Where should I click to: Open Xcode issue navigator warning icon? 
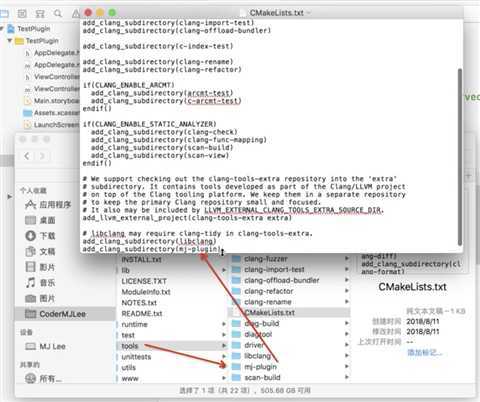pyautogui.click(x=76, y=14)
